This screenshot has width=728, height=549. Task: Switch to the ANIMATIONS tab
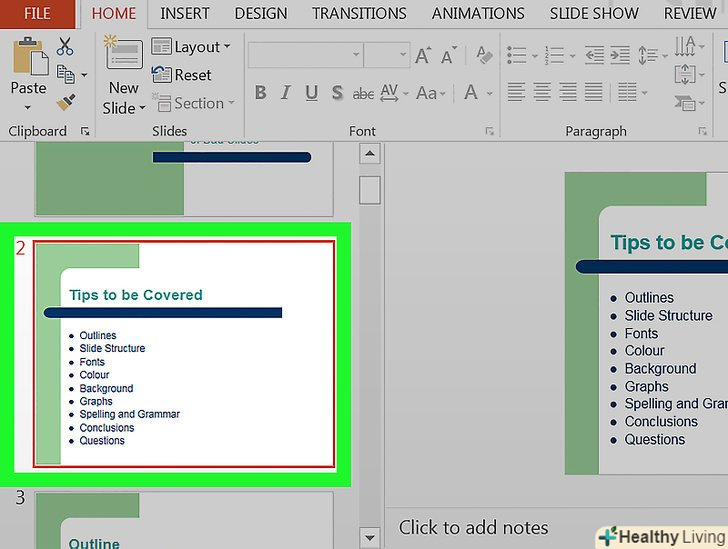(x=478, y=14)
